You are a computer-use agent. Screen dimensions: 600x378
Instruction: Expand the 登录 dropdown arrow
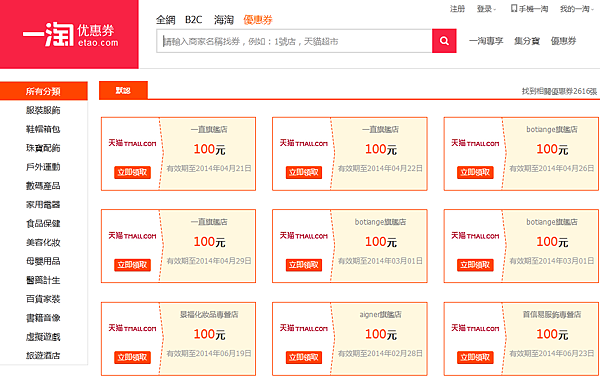[495, 10]
